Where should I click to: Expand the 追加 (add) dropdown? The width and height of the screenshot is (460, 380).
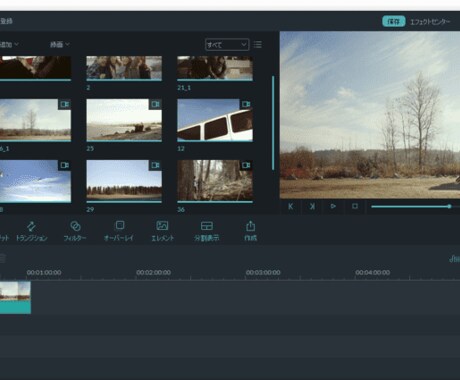9,44
